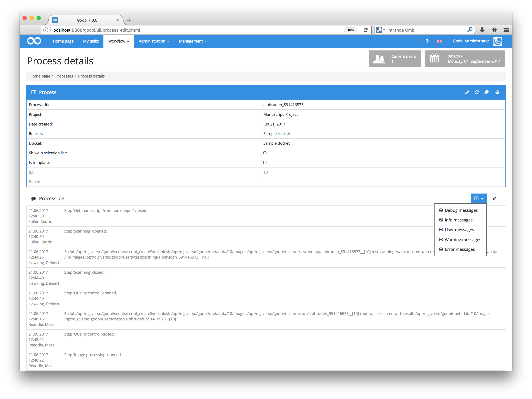The image size is (532, 399).
Task: Click the browser home icon
Action: pyautogui.click(x=494, y=30)
